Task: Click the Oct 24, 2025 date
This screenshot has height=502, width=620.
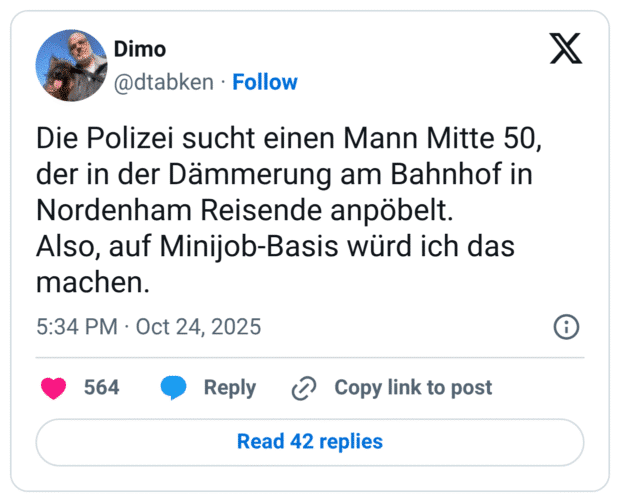Action: 198,327
